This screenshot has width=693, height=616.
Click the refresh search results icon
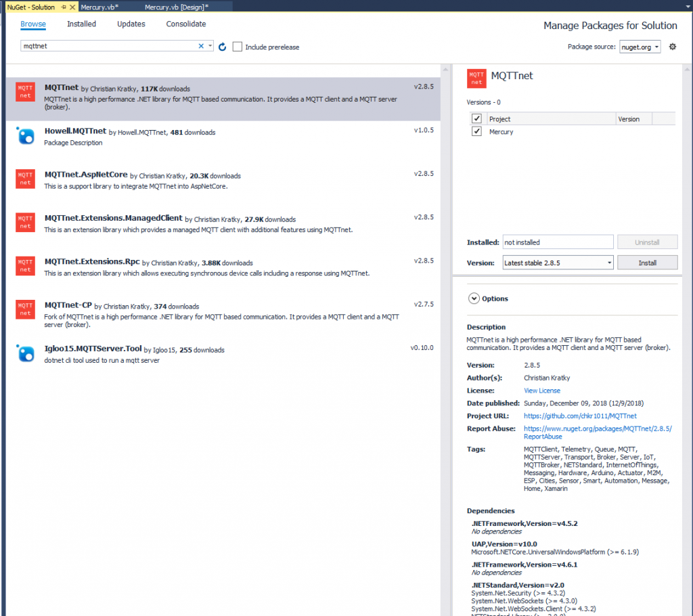(222, 47)
